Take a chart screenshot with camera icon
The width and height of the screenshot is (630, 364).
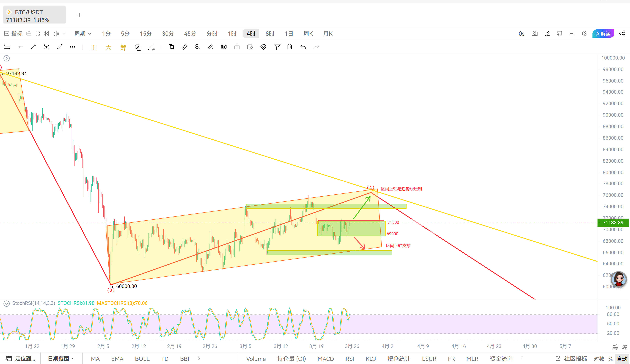535,34
